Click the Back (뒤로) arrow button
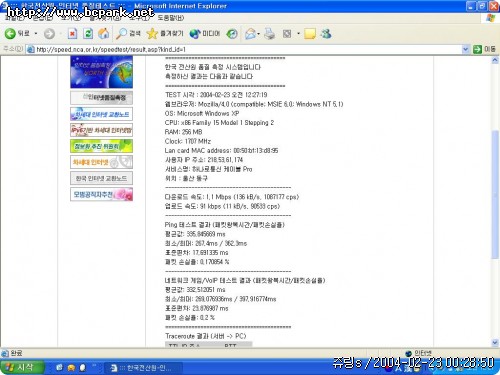Viewport: 500px width, 375px height. click(17, 33)
